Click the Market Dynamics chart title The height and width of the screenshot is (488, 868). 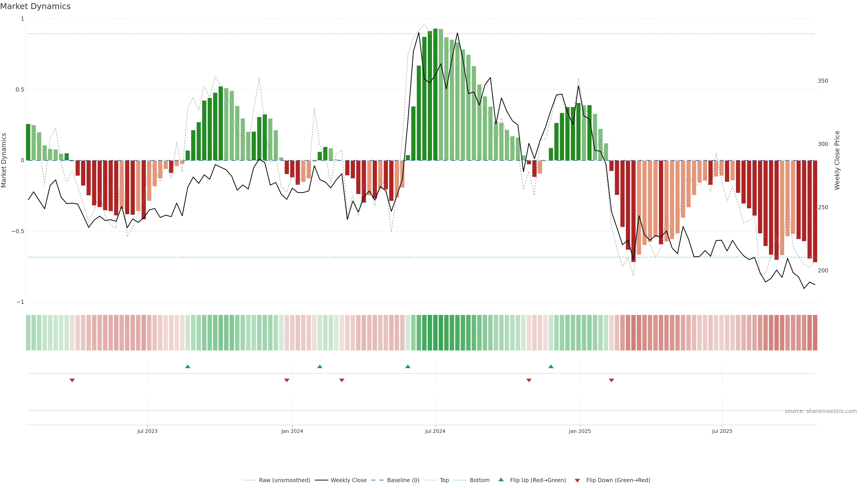tap(35, 6)
